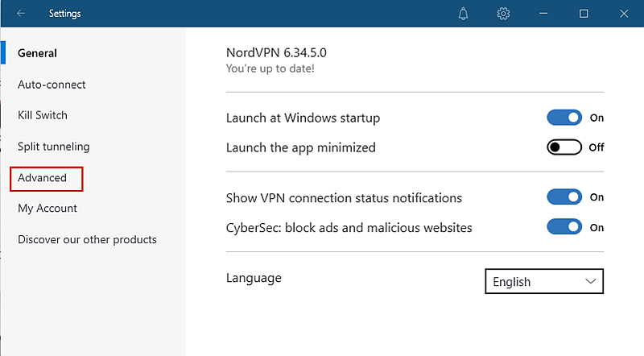This screenshot has height=356, width=644.
Task: Click the NordVPN 6.34.5.0 version text
Action: tap(276, 52)
